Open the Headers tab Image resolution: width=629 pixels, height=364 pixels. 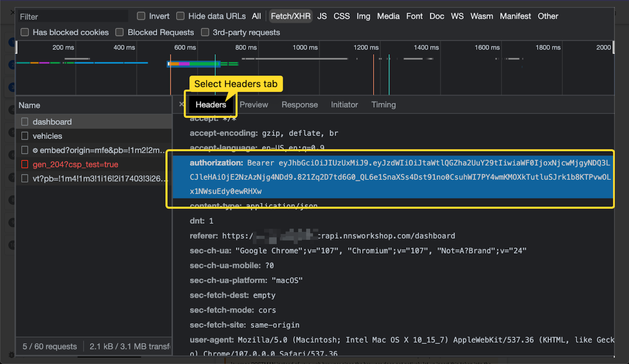(211, 105)
